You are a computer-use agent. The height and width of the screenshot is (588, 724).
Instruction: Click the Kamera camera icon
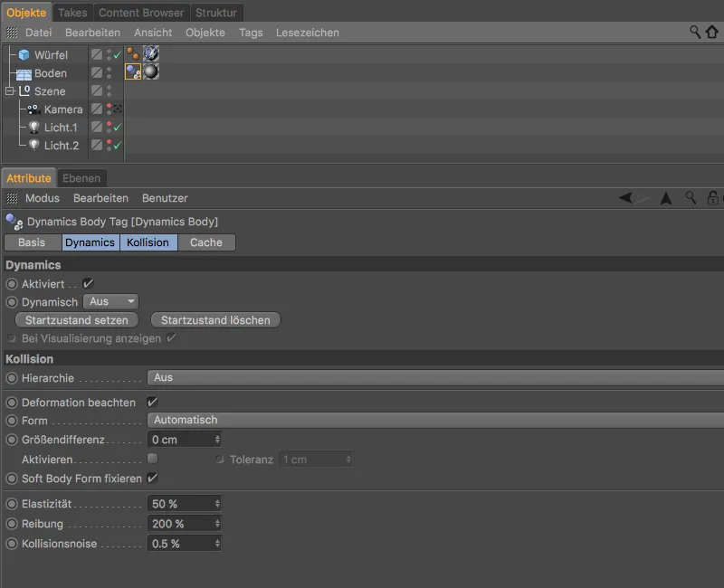[33, 109]
